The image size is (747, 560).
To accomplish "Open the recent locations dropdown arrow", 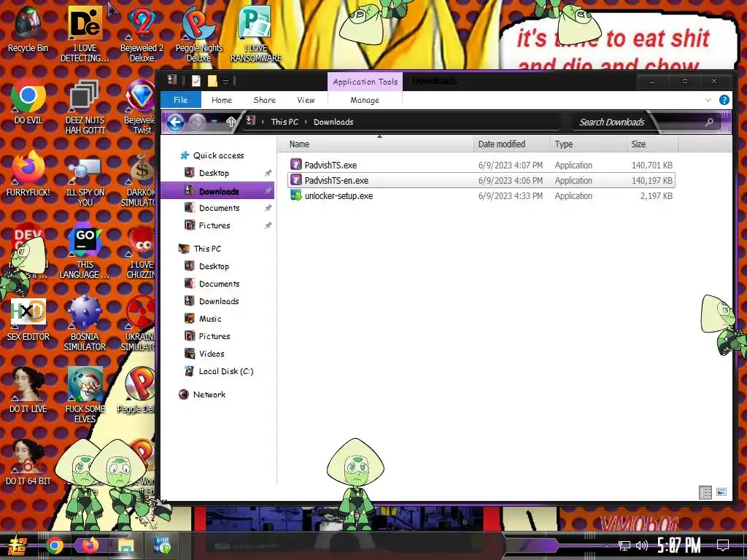I will 214,122.
